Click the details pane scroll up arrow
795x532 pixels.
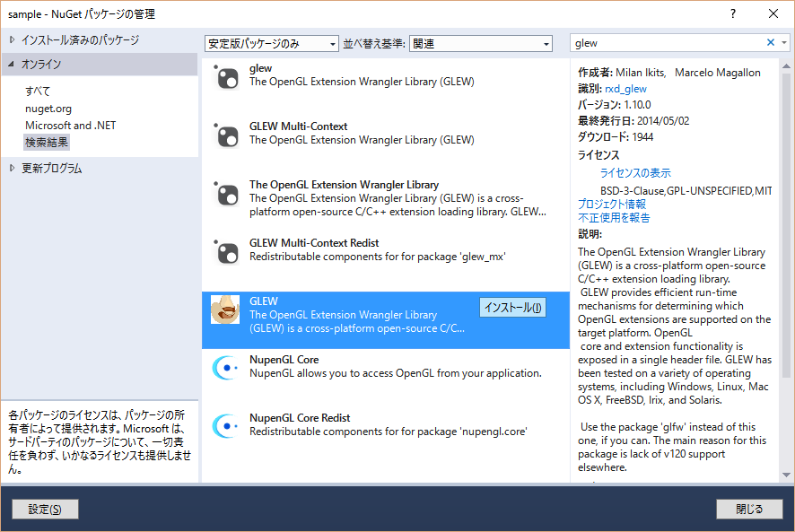tap(786, 65)
